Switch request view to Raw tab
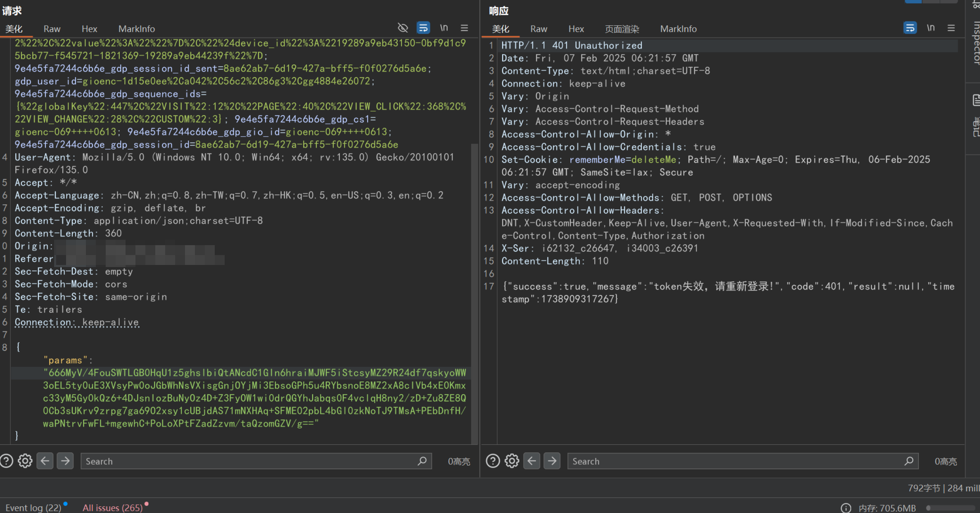The image size is (980, 513). click(x=52, y=29)
